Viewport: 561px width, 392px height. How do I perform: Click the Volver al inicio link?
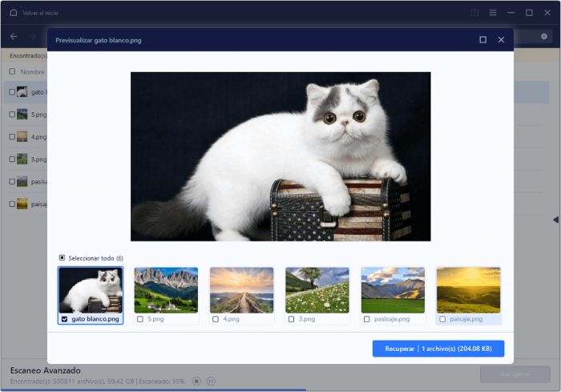[x=40, y=13]
